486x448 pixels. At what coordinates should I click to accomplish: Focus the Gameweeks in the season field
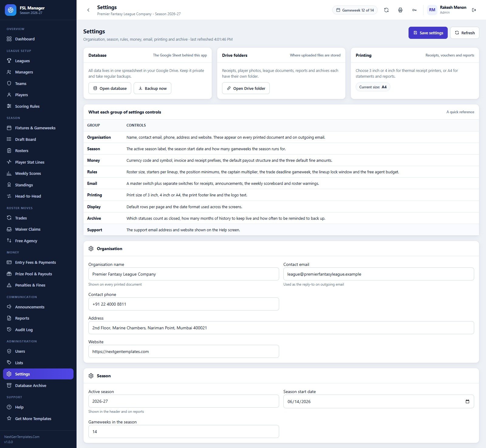tap(183, 432)
